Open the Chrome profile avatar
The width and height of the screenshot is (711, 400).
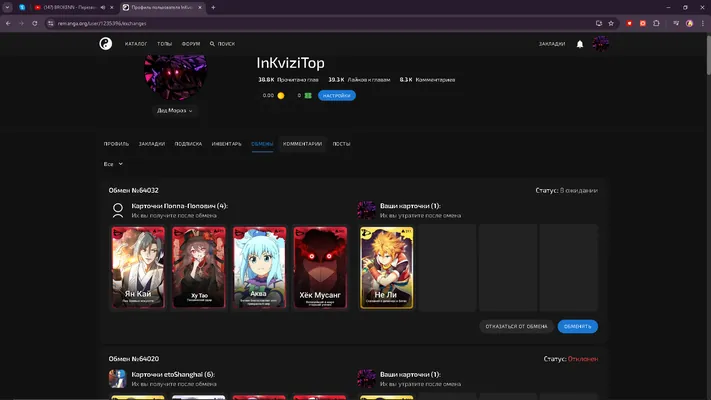[689, 23]
